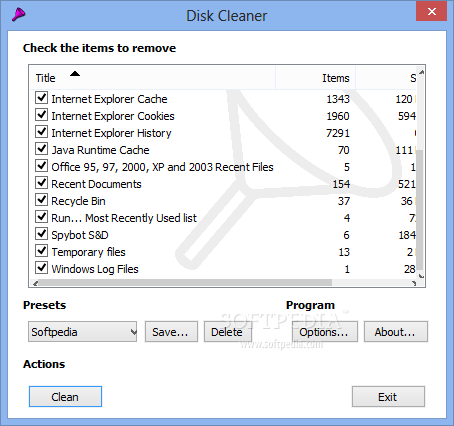Click the vertical scrollbar thumb
The image size is (454, 426).
tap(420, 210)
